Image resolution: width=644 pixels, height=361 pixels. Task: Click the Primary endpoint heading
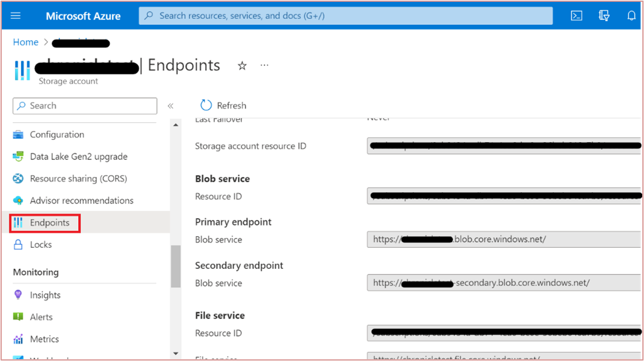click(233, 222)
